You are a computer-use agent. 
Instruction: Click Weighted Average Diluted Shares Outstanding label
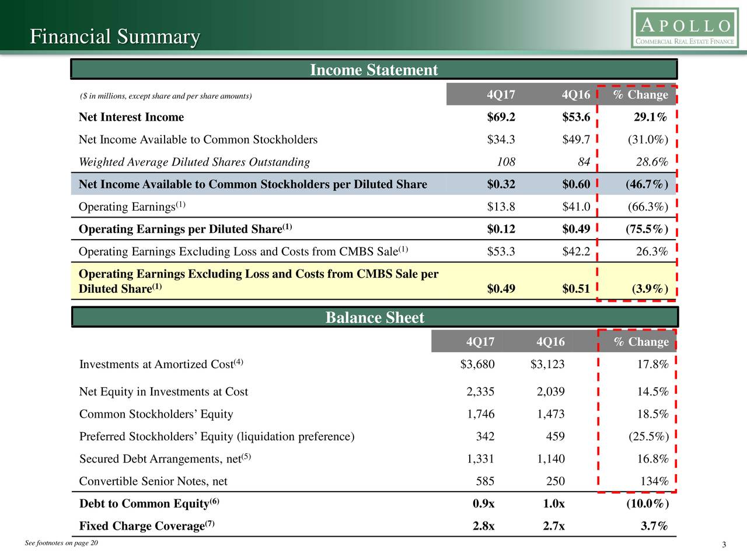pyautogui.click(x=194, y=162)
